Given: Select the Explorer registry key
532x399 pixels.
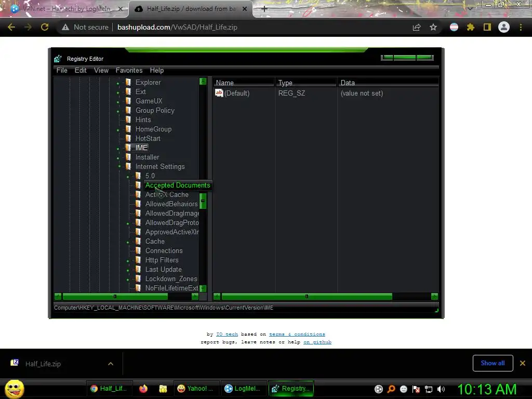Looking at the screenshot, I should (x=148, y=82).
